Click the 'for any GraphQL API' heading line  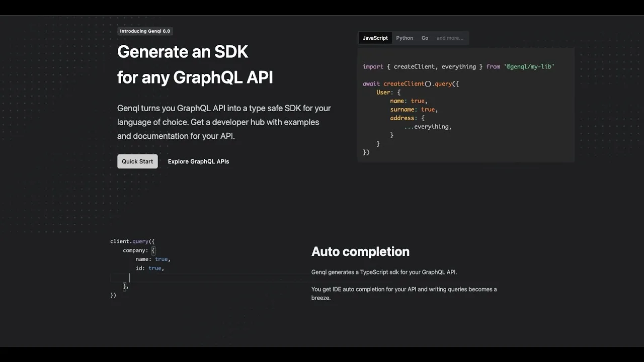pos(195,77)
